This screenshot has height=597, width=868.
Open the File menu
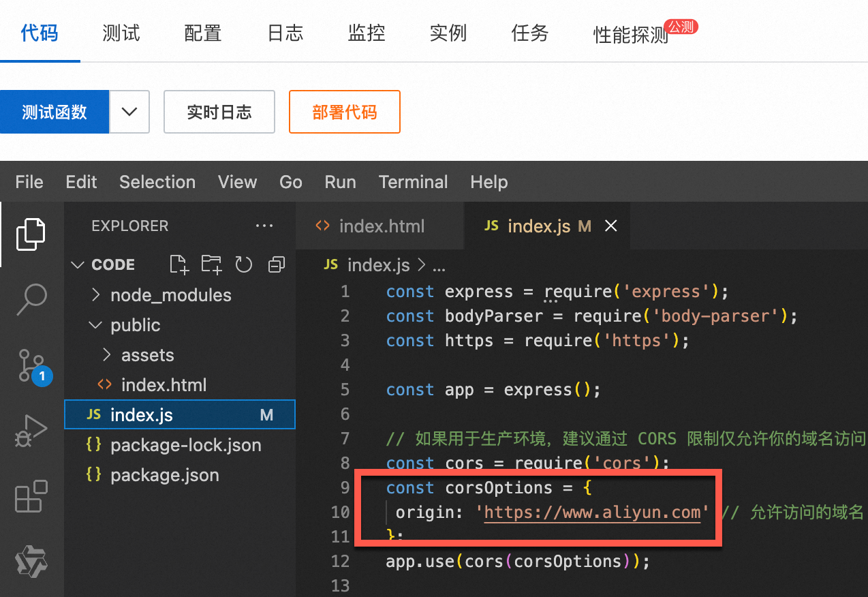tap(29, 182)
